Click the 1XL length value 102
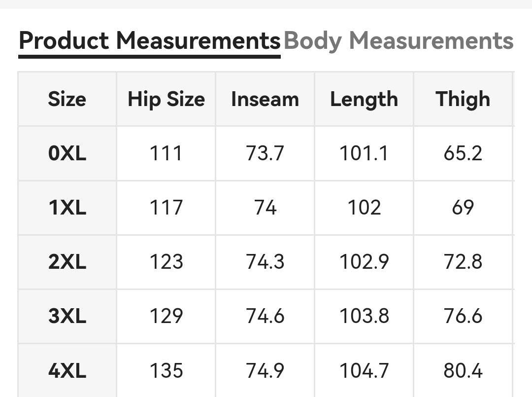The width and height of the screenshot is (532, 397). 364,208
